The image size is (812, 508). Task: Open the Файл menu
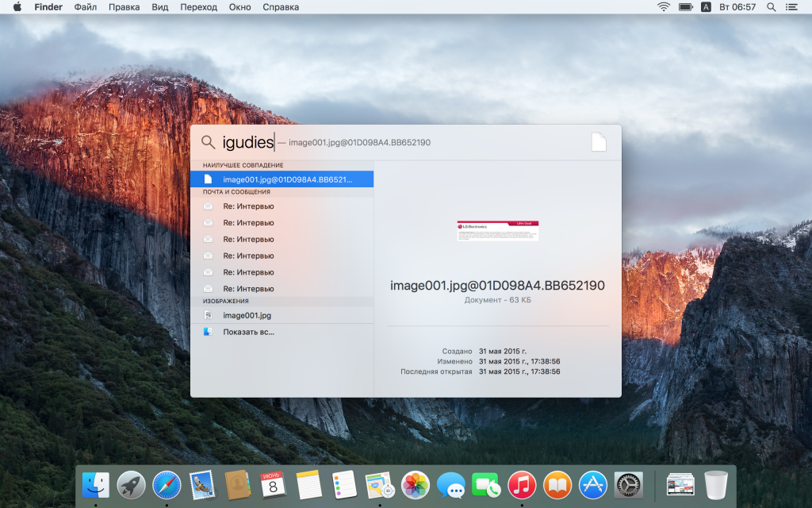[x=86, y=7]
